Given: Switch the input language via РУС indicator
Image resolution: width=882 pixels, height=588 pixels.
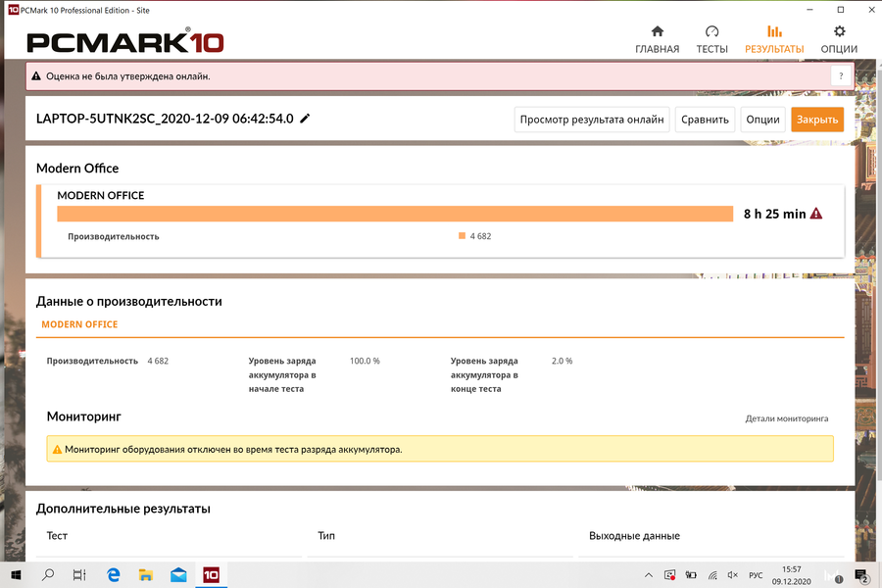Looking at the screenshot, I should point(756,575).
